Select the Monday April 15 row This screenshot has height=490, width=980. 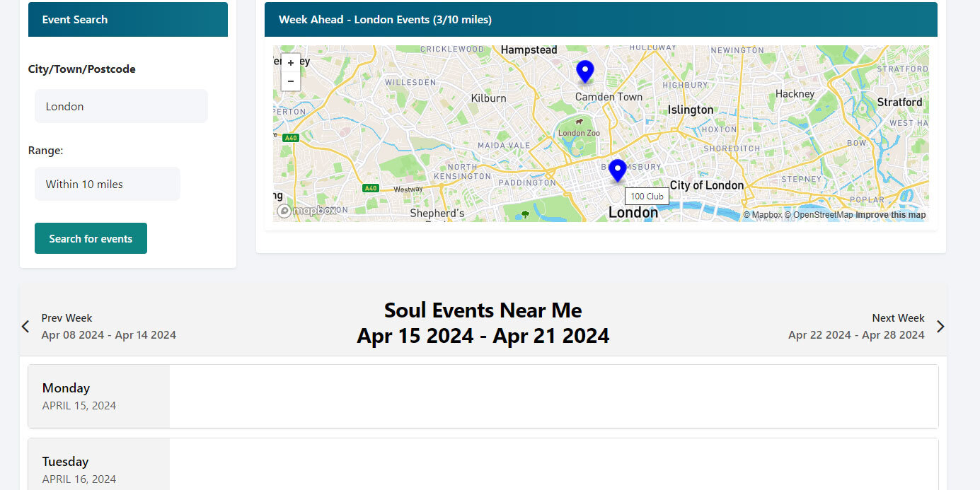coord(483,396)
